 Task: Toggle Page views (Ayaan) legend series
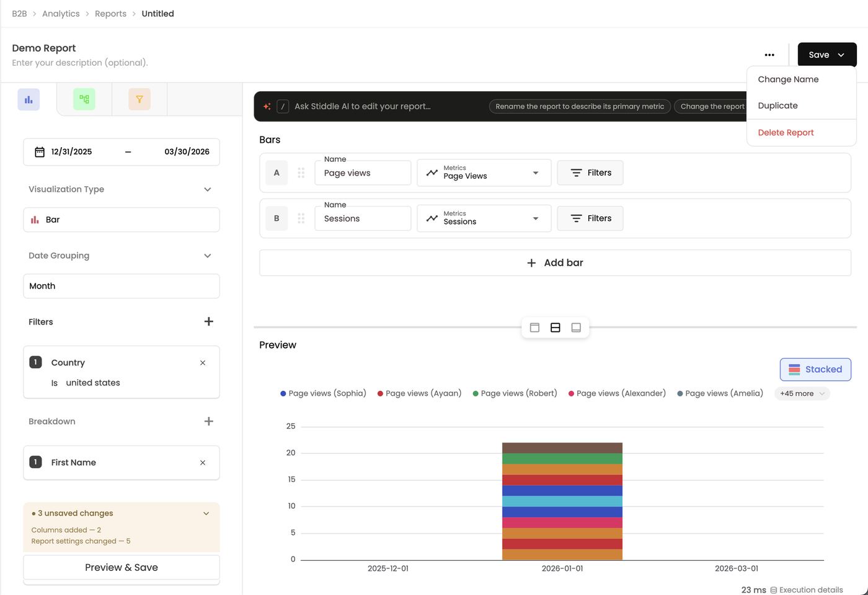[x=420, y=393]
